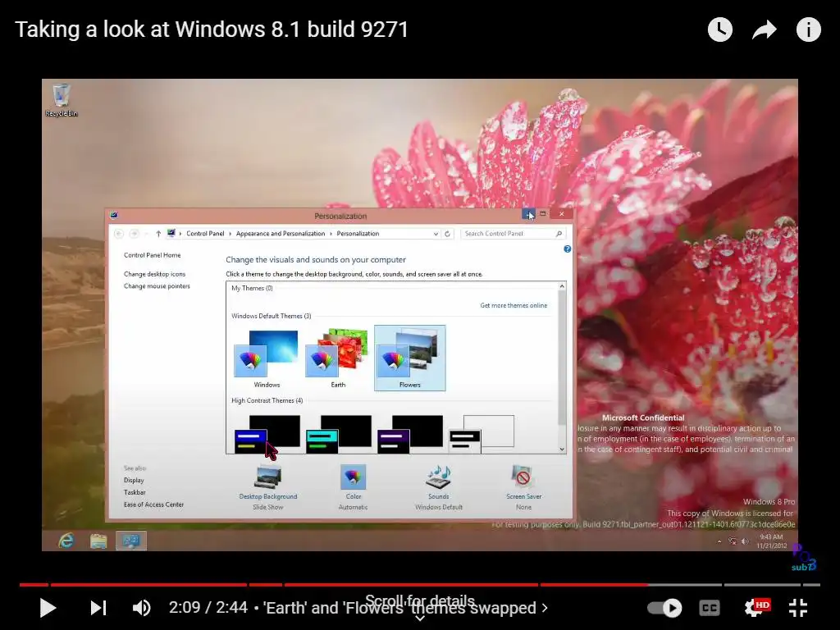Select the Flowers theme
Screen dimensions: 840x630
pos(410,358)
